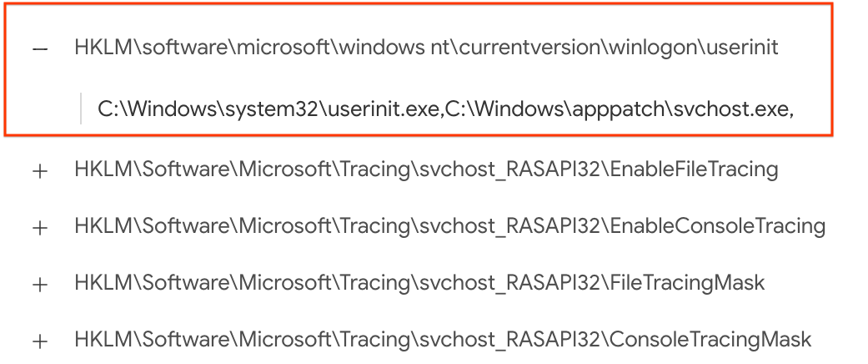Select the svchost_RASAPI32\FileTracingMask key label
Image resolution: width=868 pixels, height=364 pixels.
(419, 282)
